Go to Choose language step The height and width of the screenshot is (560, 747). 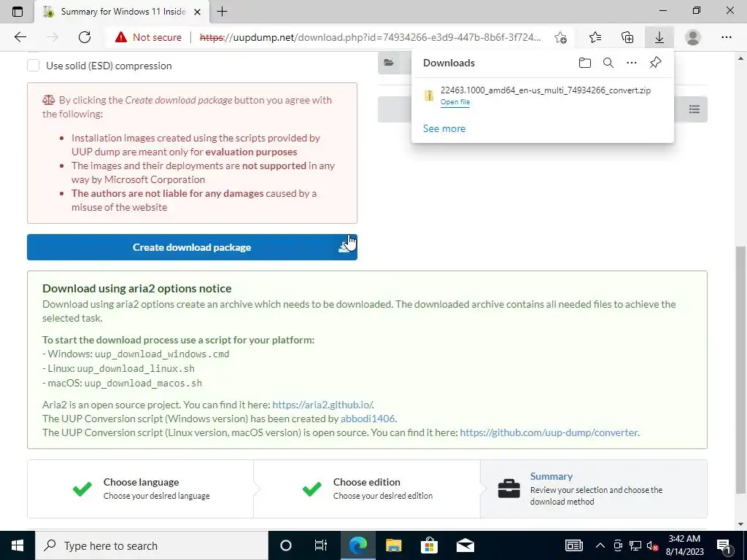tap(141, 489)
